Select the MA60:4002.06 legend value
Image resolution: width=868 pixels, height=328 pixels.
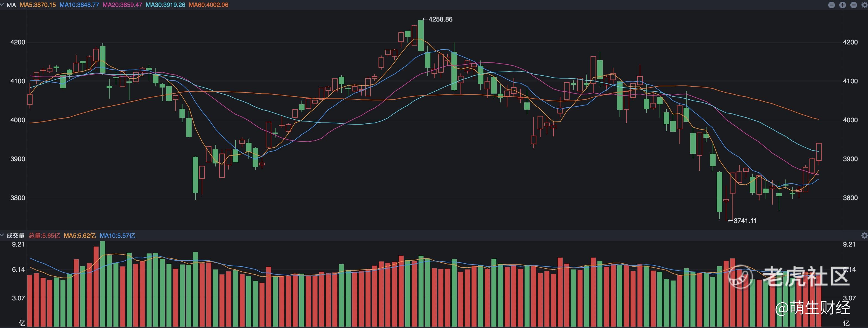click(x=208, y=5)
